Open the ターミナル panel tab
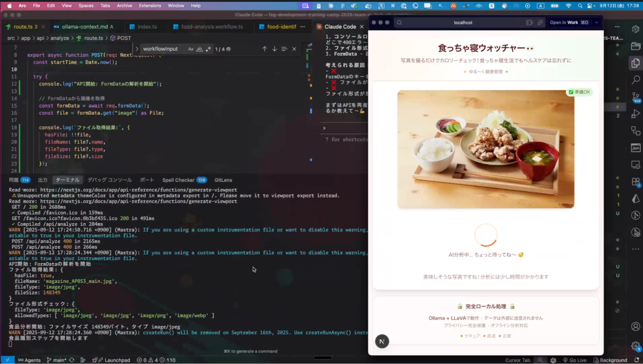Screen dimensions: 643x364 tap(67, 180)
